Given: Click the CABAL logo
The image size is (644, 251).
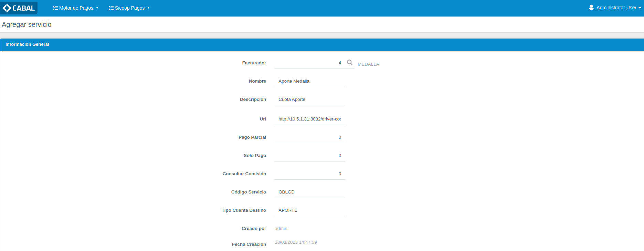Looking at the screenshot, I should point(19,8).
